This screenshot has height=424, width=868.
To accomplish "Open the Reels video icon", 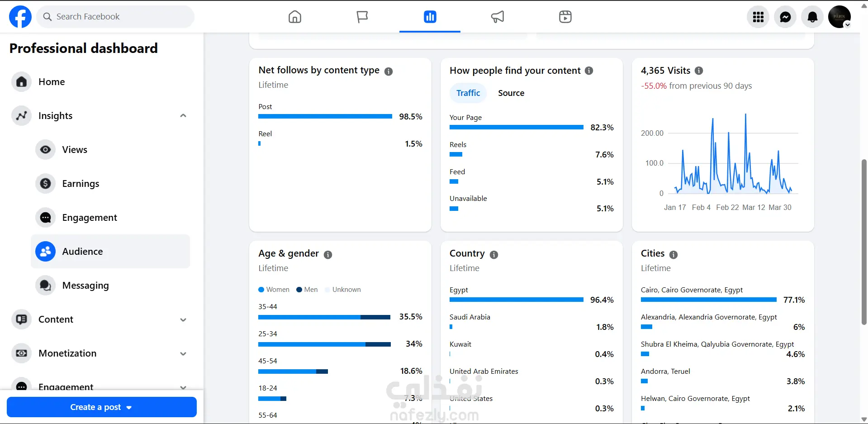I will [565, 17].
